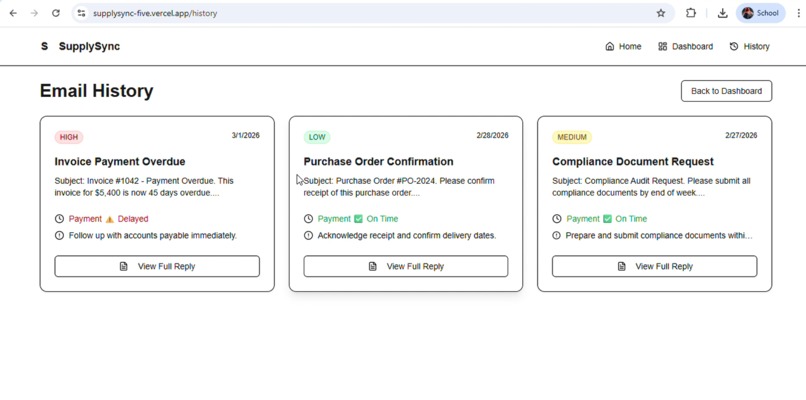The width and height of the screenshot is (806, 400).
Task: View Full Reply for Invoice Payment Overdue
Action: pos(157,266)
